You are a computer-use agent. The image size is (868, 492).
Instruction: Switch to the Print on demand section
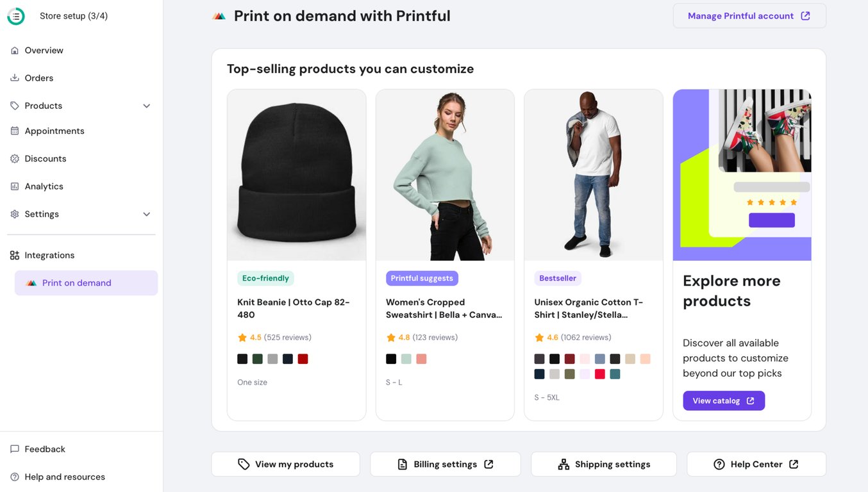(x=86, y=282)
